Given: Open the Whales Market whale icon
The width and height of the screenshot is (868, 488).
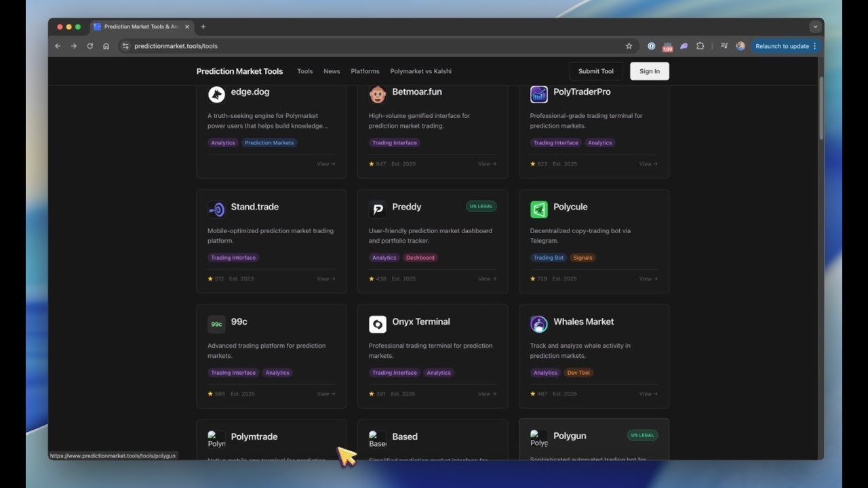Looking at the screenshot, I should [x=538, y=324].
